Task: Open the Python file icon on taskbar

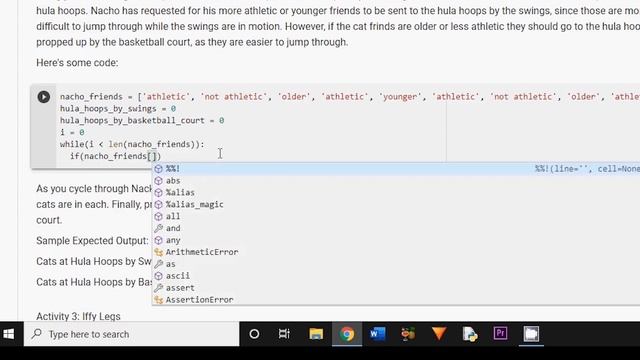Action: [x=470, y=334]
